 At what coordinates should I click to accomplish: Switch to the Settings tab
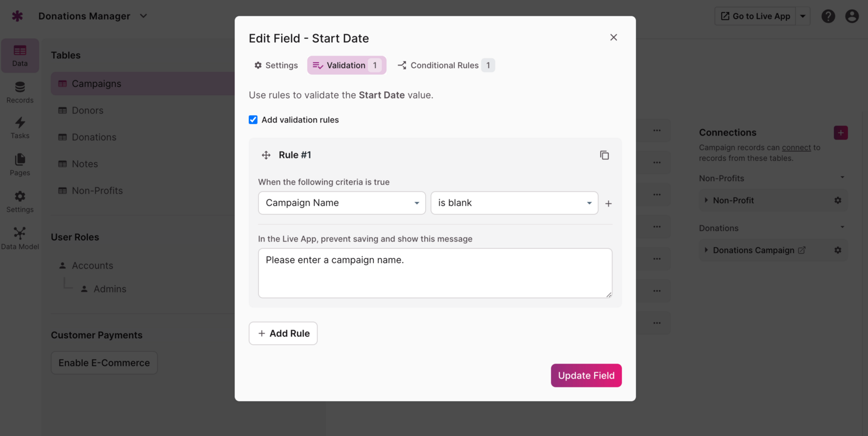(x=276, y=65)
